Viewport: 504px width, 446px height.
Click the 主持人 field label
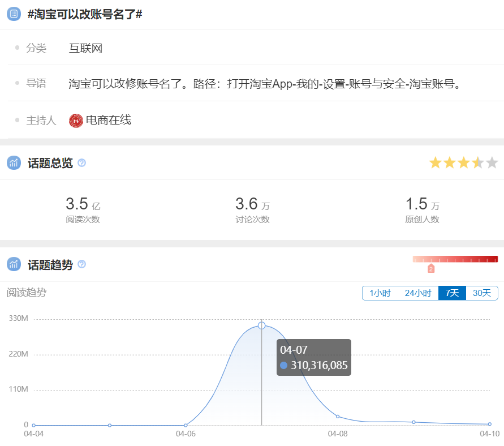point(41,121)
